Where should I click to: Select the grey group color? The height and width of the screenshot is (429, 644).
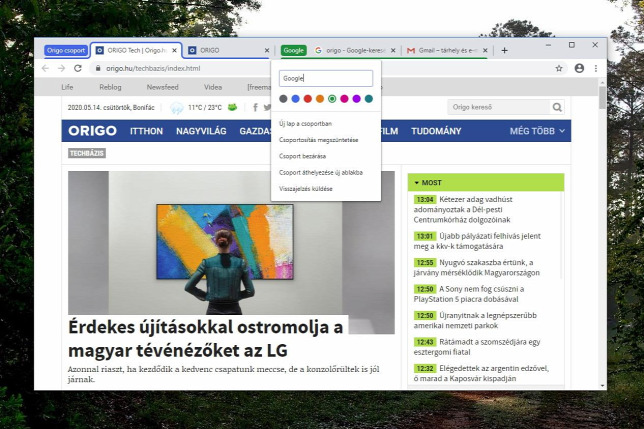pos(283,99)
